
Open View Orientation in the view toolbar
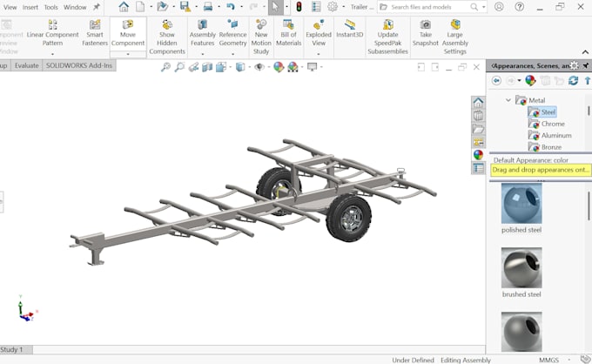tap(221, 67)
